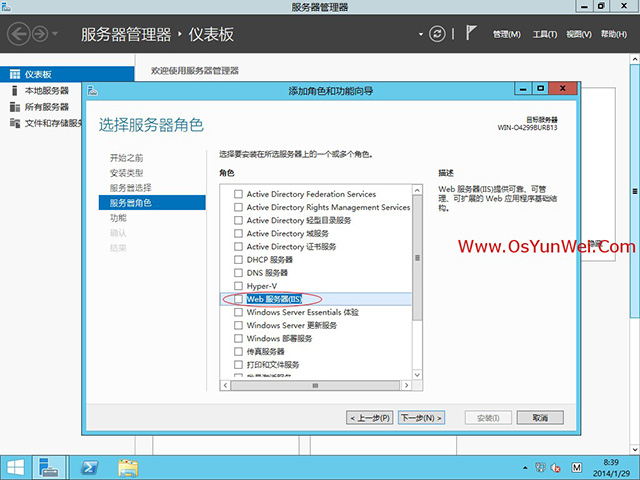
Task: Show hidden tray icons arrow
Action: (525, 468)
